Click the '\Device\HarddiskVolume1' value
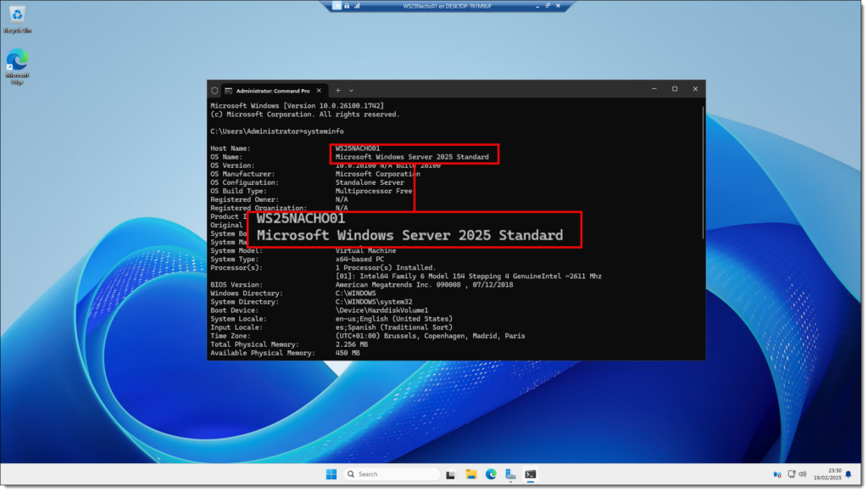 tap(382, 311)
